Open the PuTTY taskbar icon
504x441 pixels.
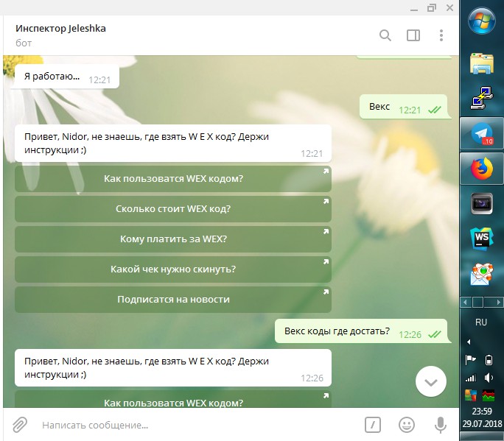(x=481, y=98)
